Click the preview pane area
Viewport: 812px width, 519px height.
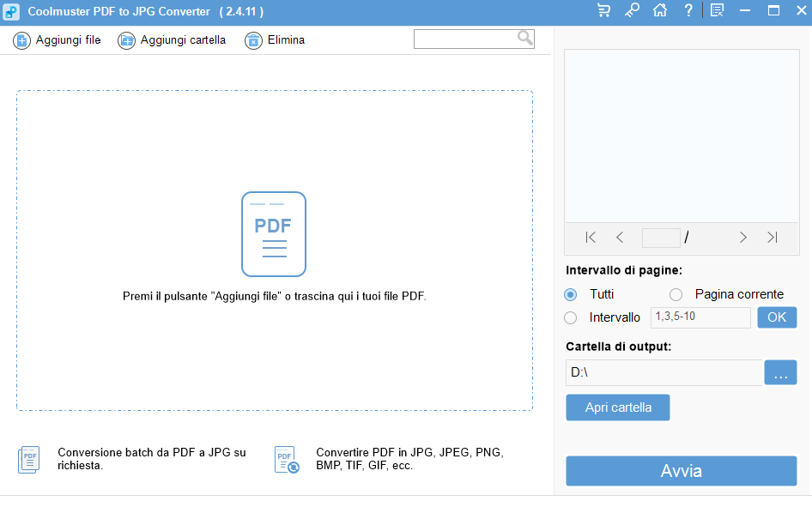[682, 136]
